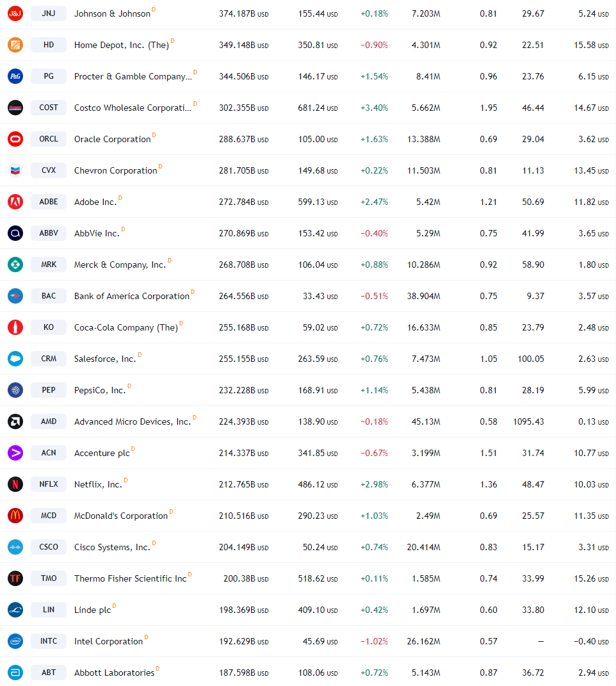Click the Adobe logo icon
Image resolution: width=616 pixels, height=686 pixels.
point(15,202)
